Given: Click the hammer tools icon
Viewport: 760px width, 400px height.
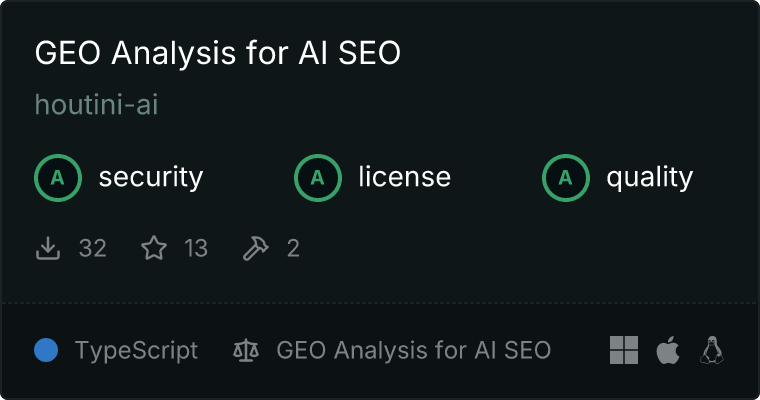Looking at the screenshot, I should (256, 248).
